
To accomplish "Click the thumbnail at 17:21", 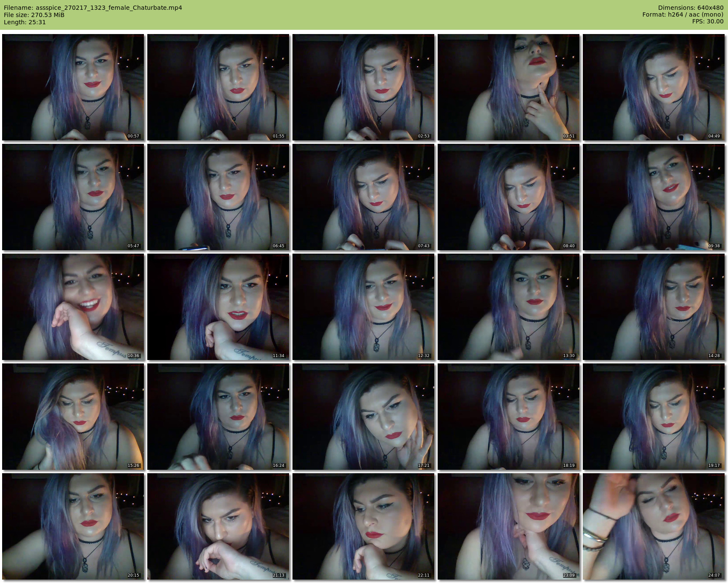I will coord(364,417).
